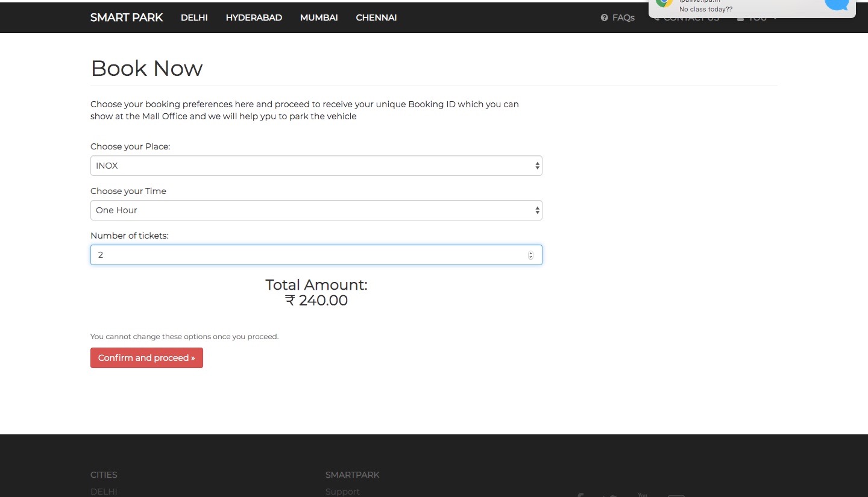Open the Support link in the footer
Viewport: 868px width, 497px height.
[342, 491]
